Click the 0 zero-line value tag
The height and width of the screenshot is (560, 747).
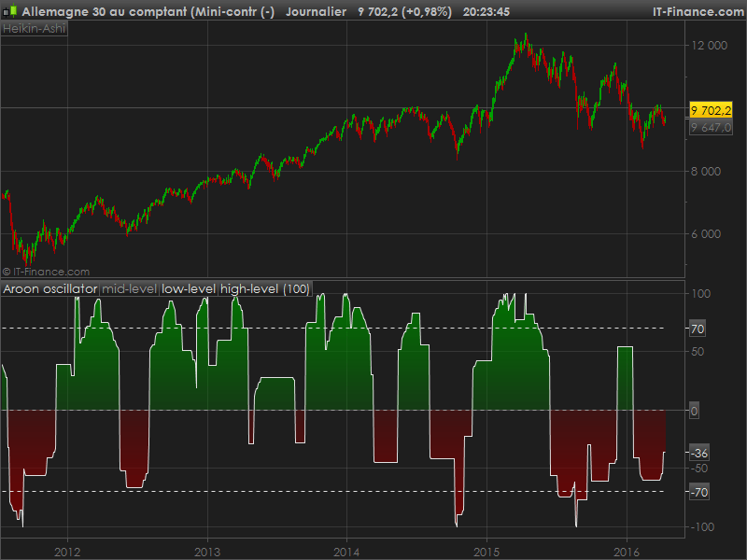(694, 411)
